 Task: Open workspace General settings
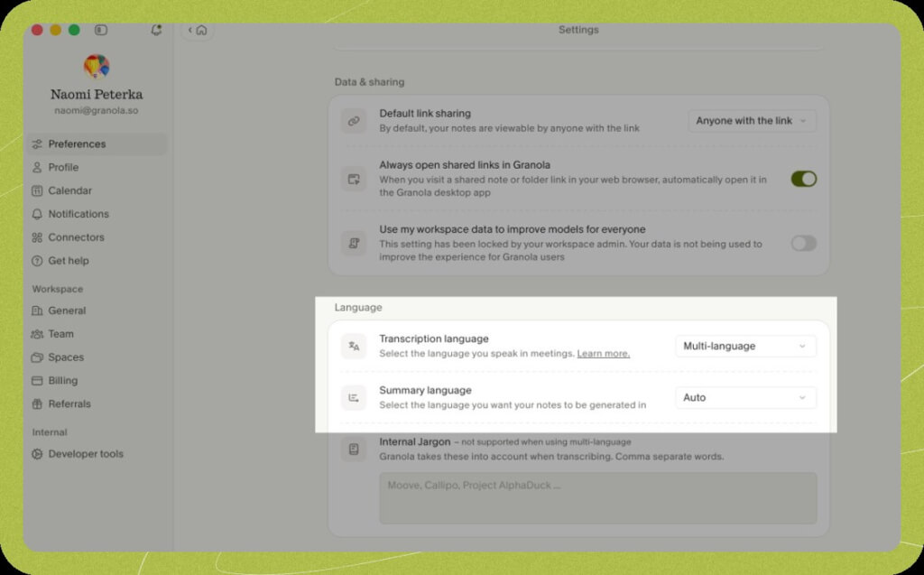point(97,311)
